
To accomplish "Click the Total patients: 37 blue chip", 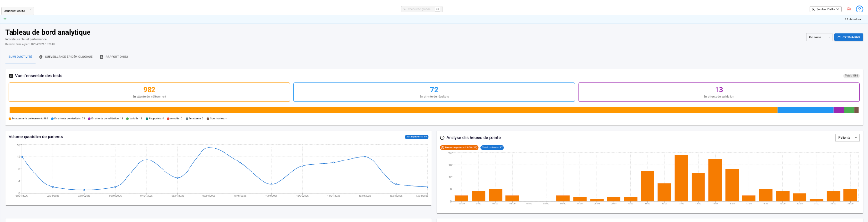I will point(492,148).
